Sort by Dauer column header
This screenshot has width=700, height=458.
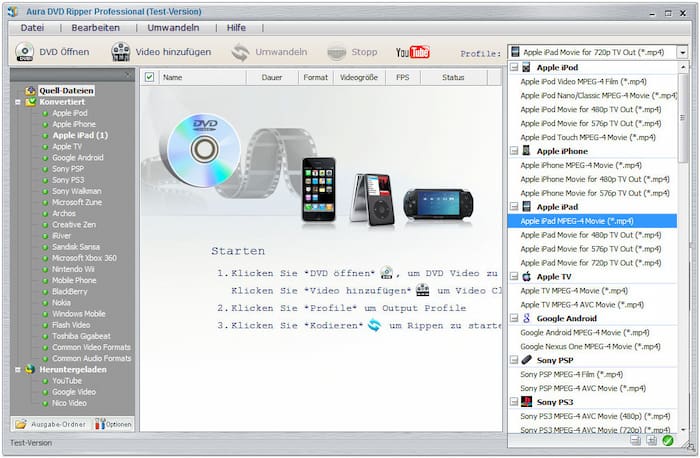coord(272,77)
